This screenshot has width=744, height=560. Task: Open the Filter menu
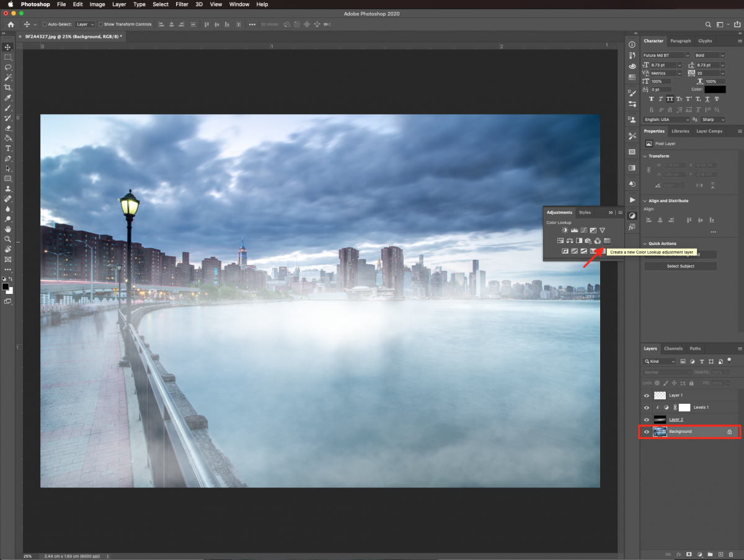(x=182, y=4)
